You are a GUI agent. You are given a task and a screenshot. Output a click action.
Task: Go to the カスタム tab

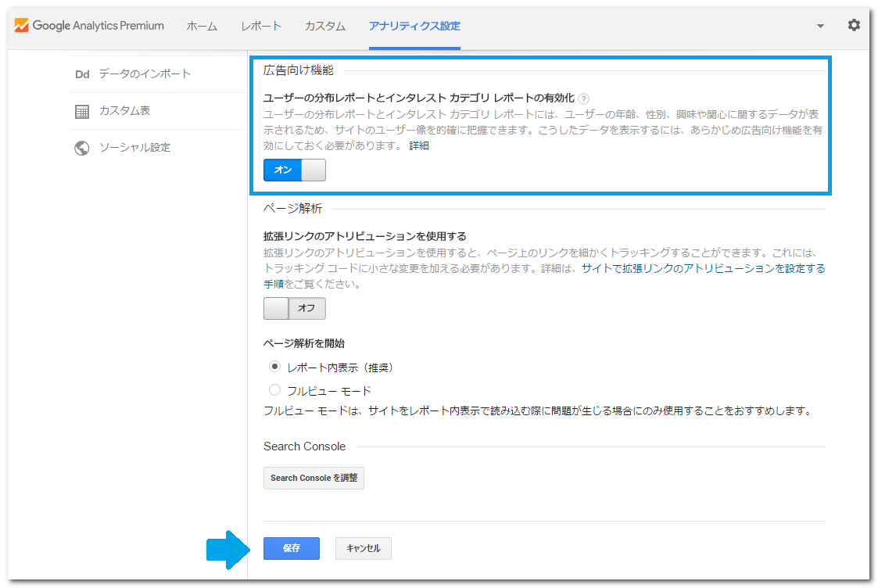point(324,26)
